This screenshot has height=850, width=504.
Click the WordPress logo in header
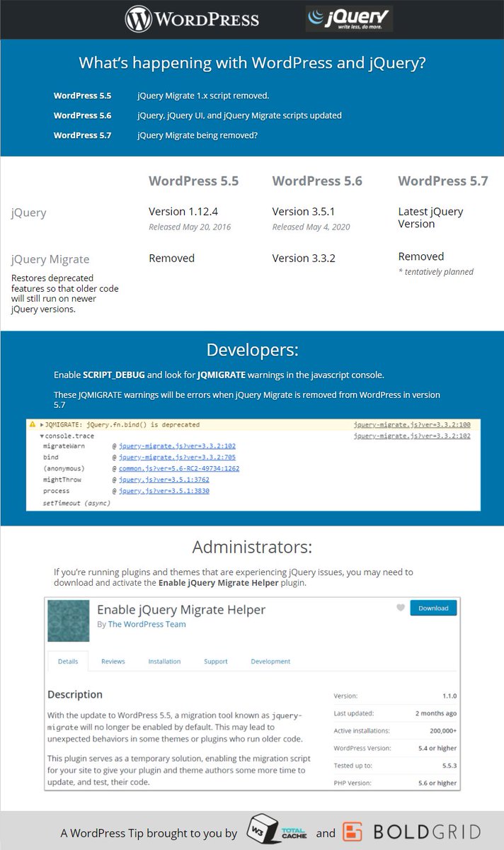point(192,19)
